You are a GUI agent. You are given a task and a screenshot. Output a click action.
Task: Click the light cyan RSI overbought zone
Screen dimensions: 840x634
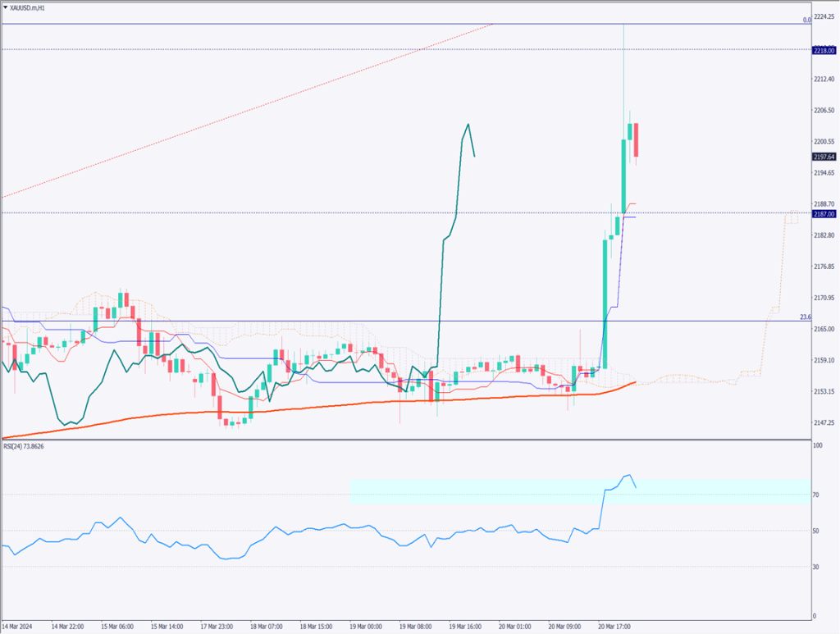[492, 492]
